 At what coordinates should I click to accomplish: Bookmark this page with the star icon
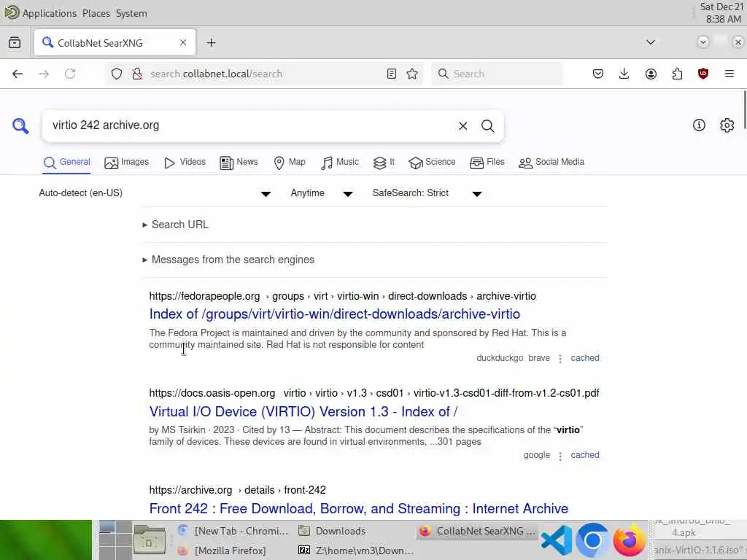[x=412, y=74]
